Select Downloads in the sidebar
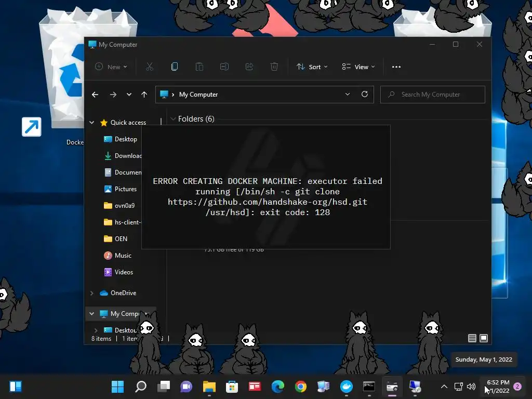 tap(123, 156)
